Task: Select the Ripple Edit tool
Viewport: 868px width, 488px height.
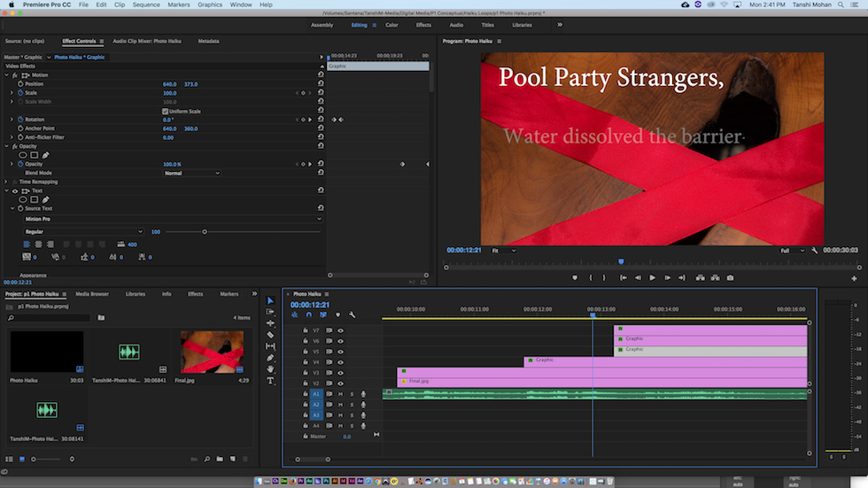Action: tap(270, 323)
